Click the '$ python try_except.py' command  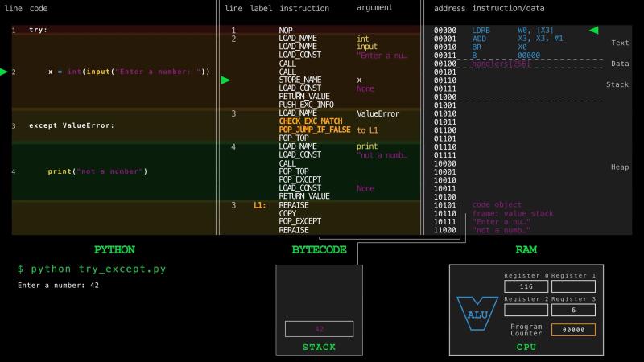tap(92, 269)
